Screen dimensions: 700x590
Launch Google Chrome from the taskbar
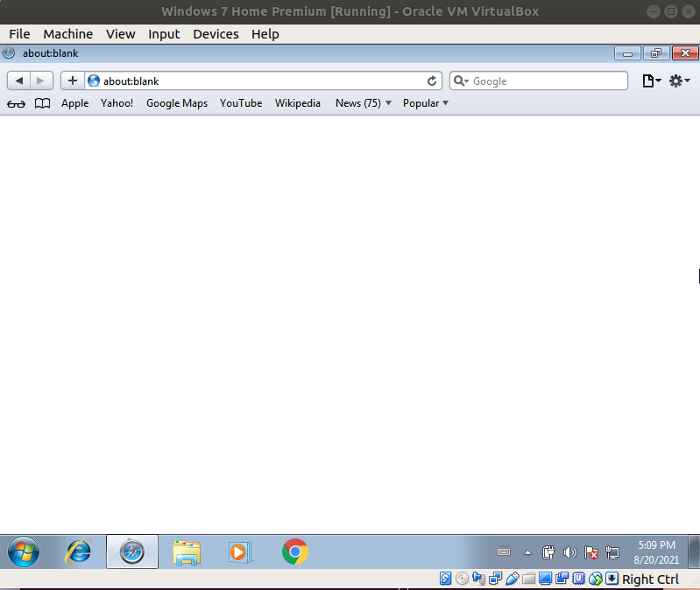tap(294, 551)
